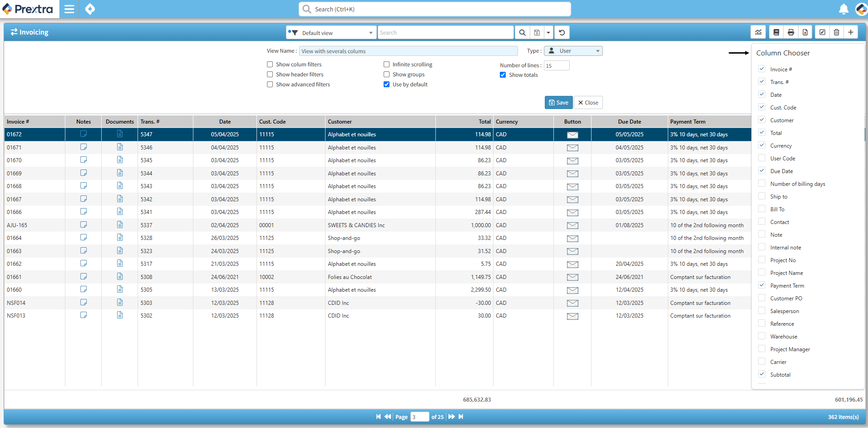
Task: Click the printer icon
Action: coord(791,32)
